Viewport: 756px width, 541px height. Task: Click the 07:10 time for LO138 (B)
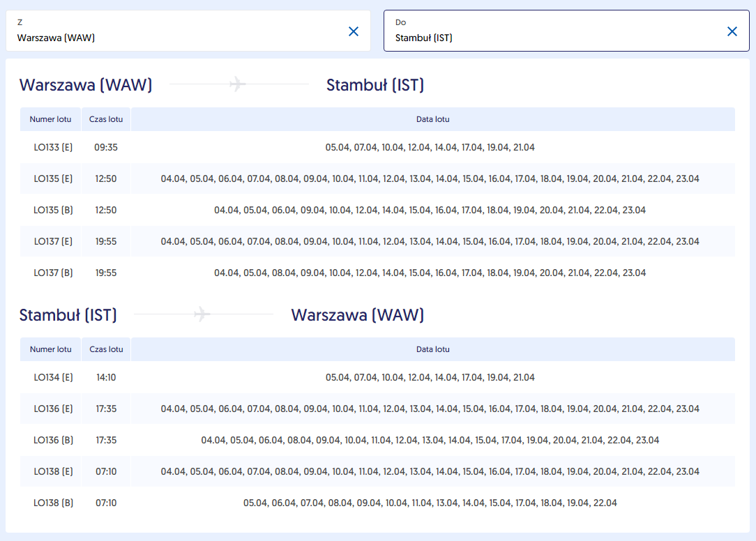[106, 503]
